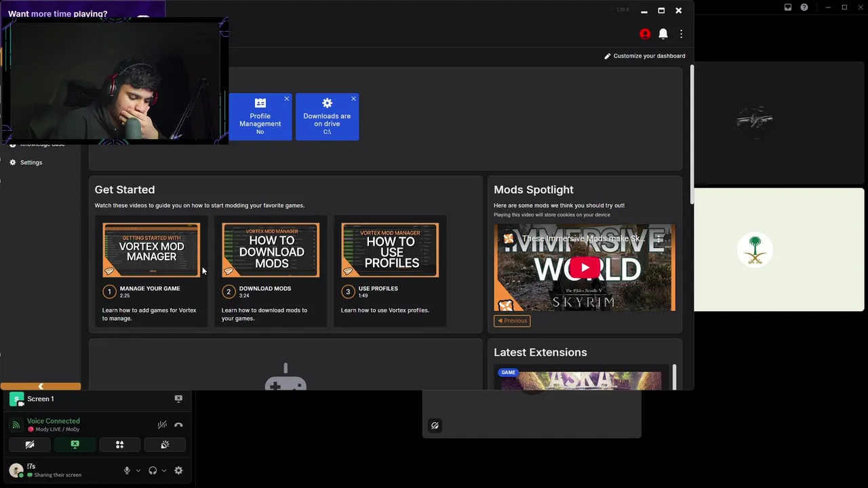The width and height of the screenshot is (868, 488).
Task: Open the Vortex notifications bell
Action: 663,34
